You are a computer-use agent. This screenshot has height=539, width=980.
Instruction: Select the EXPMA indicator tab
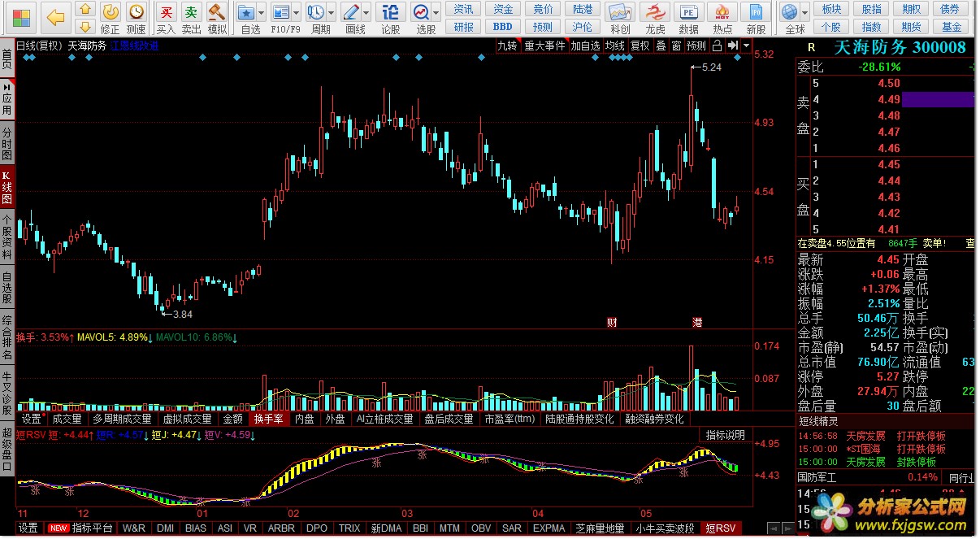549,528
